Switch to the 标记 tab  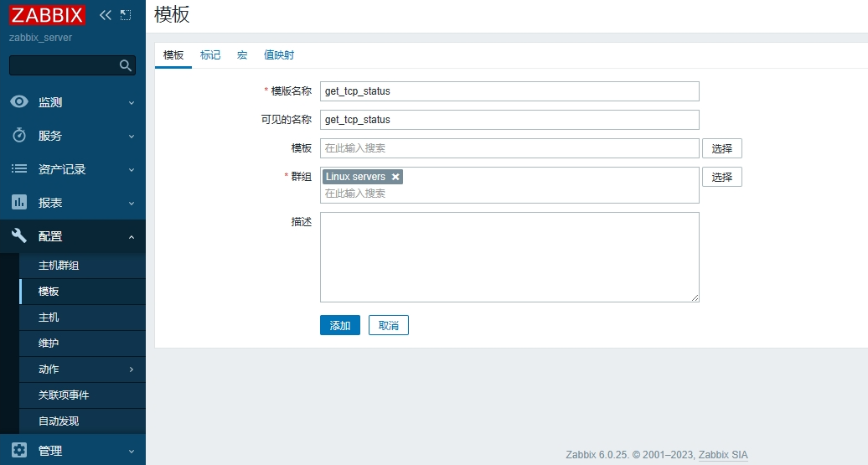coord(210,55)
